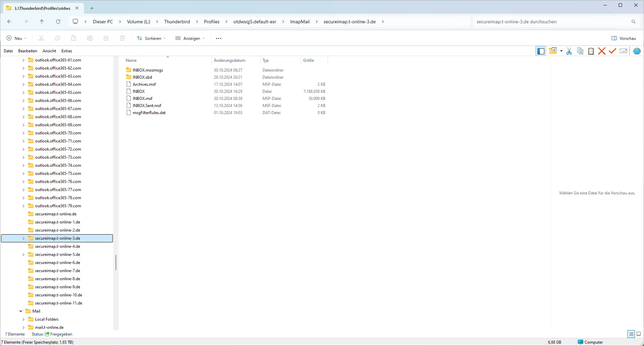
Task: Refresh the current folder view
Action: [x=58, y=22]
